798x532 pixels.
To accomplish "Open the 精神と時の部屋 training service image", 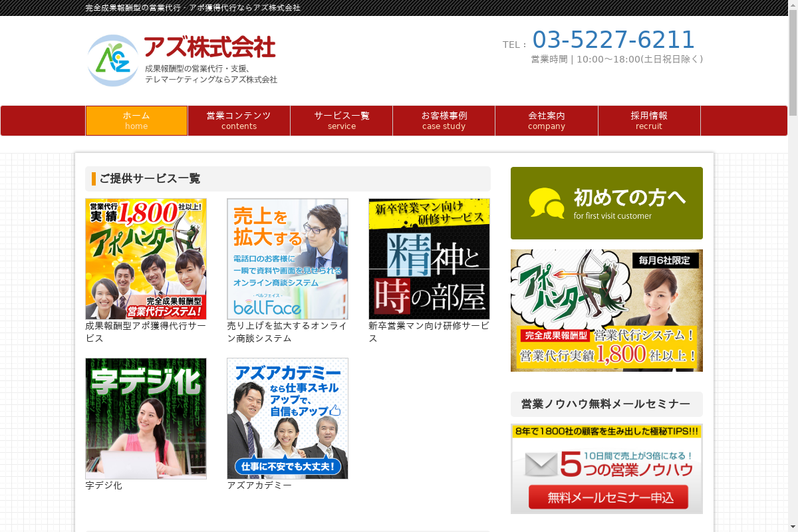I will pos(429,259).
